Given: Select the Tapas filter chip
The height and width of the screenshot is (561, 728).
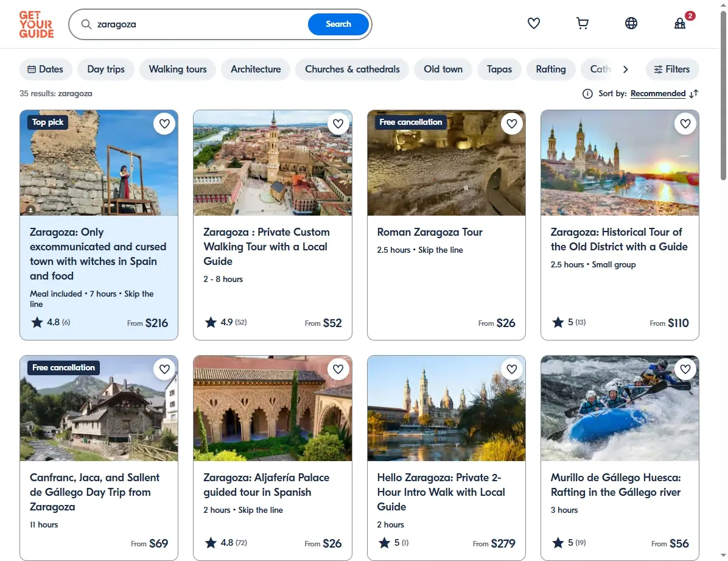Looking at the screenshot, I should coord(499,69).
